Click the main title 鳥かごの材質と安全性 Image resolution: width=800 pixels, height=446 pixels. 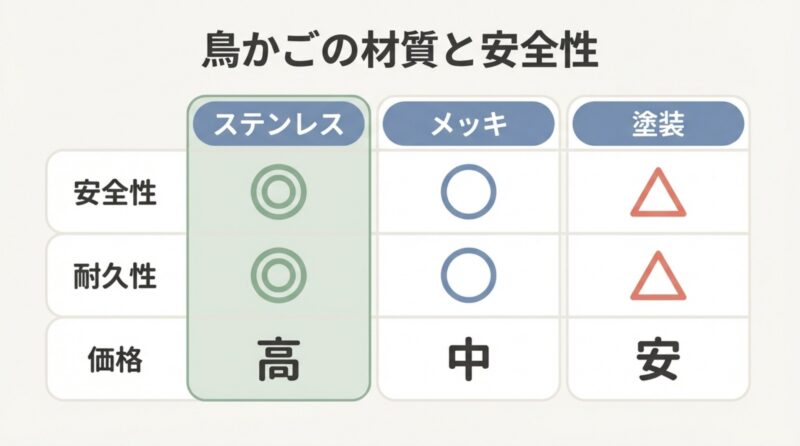[399, 50]
